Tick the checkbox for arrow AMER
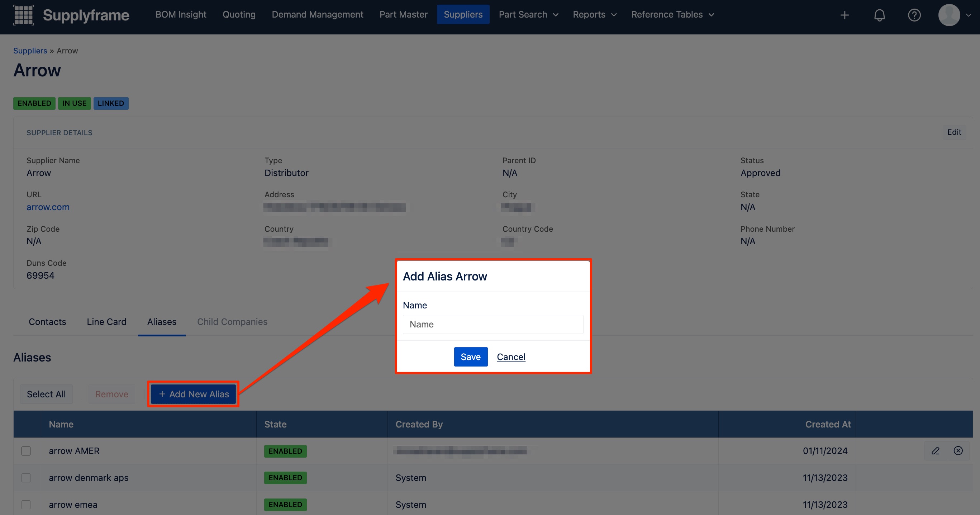This screenshot has height=515, width=980. coord(26,451)
